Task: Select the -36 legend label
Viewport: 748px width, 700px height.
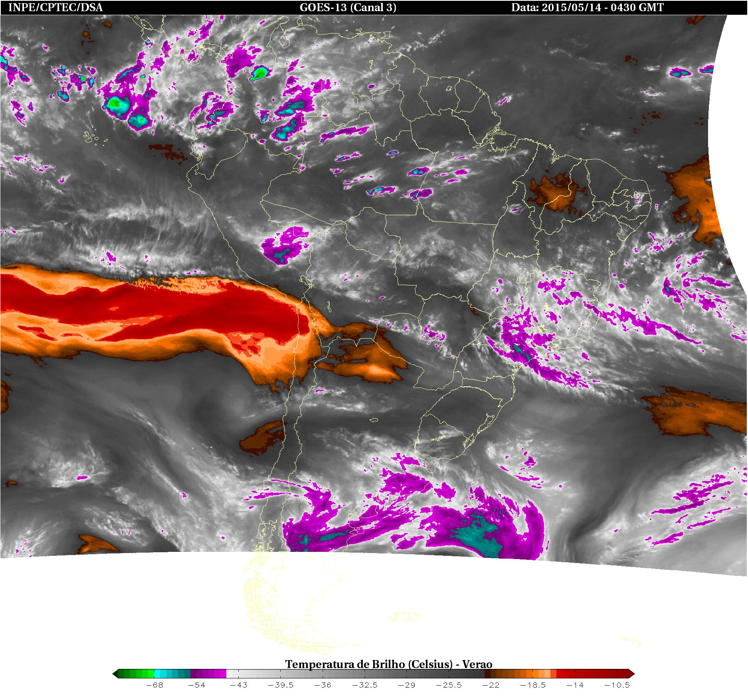Action: click(323, 685)
